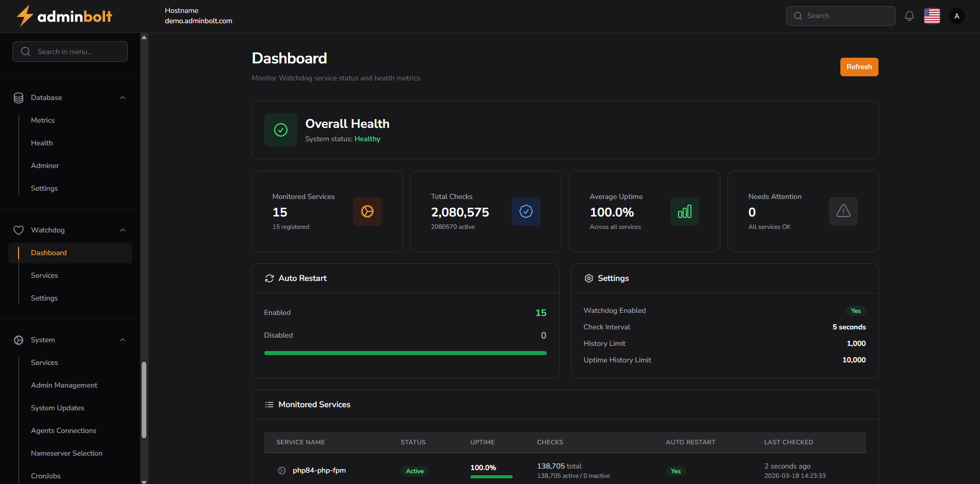Viewport: 980px width, 484px height.
Task: Open notifications via the bell icon
Action: pyautogui.click(x=909, y=16)
